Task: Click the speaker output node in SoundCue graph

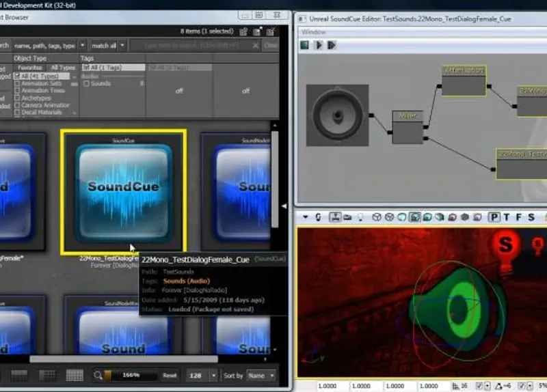Action: (337, 115)
